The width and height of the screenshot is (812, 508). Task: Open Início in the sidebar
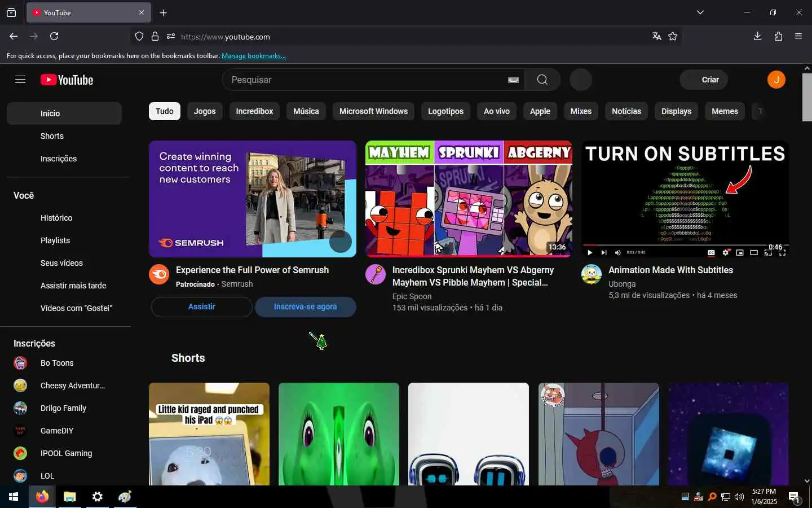64,113
